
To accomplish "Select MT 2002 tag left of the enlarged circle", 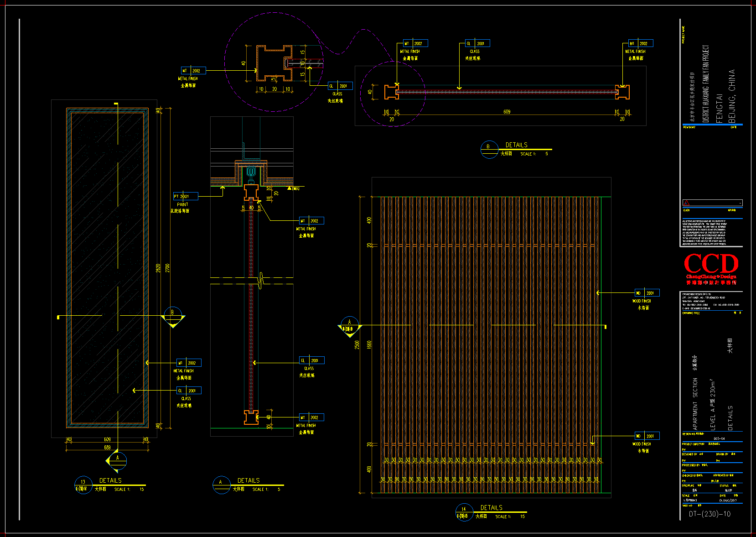I will pyautogui.click(x=193, y=71).
